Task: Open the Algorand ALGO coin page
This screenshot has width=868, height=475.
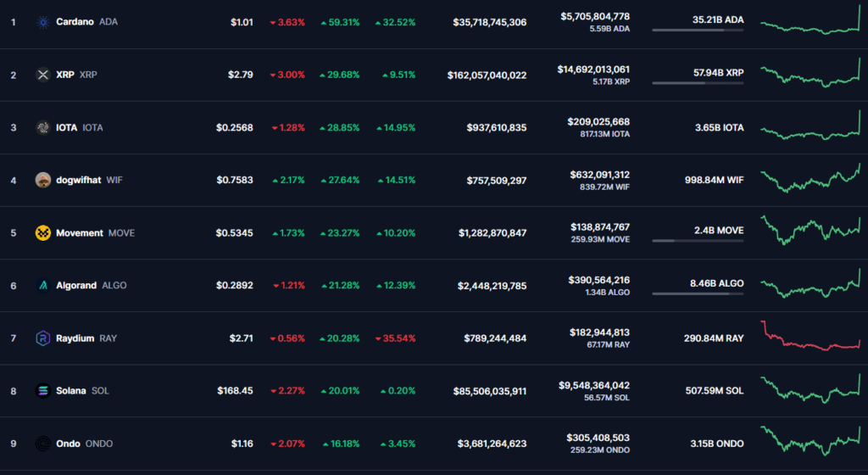Action: tap(92, 285)
